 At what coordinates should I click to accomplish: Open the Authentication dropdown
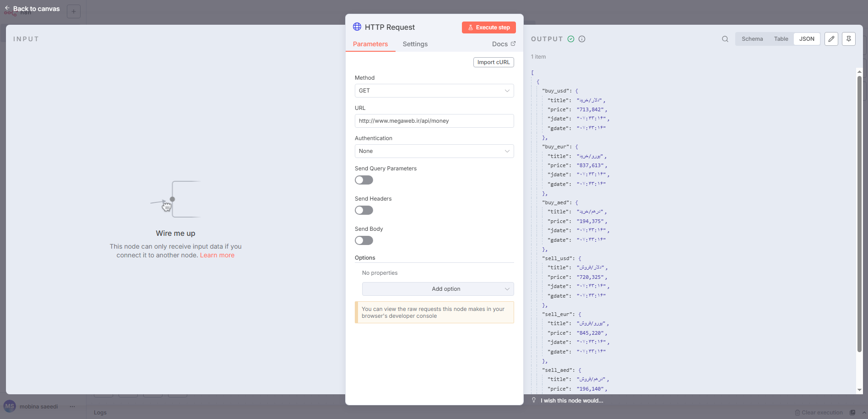coord(434,151)
